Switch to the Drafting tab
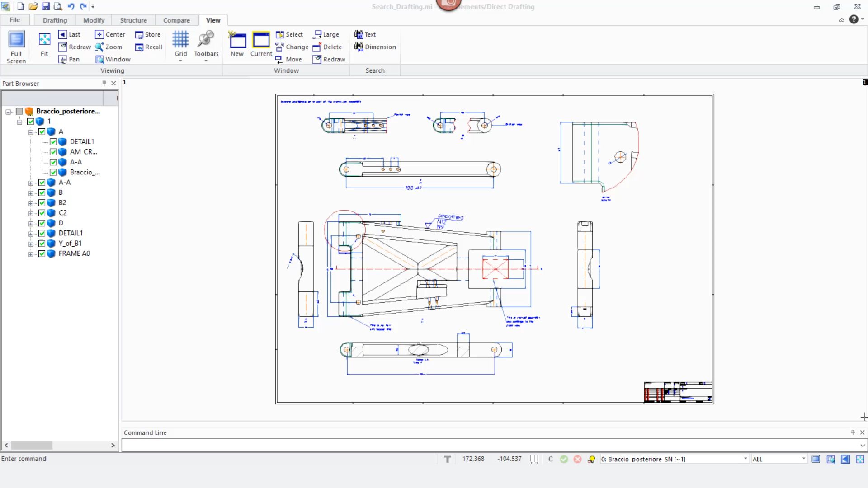Screen dimensions: 868x488 point(55,20)
